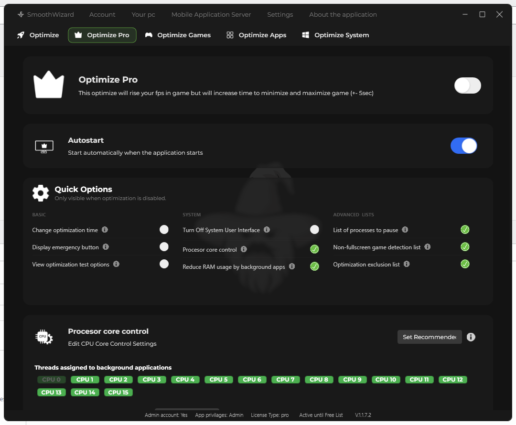
Task: Turn off the Autostart toggle
Action: (464, 146)
